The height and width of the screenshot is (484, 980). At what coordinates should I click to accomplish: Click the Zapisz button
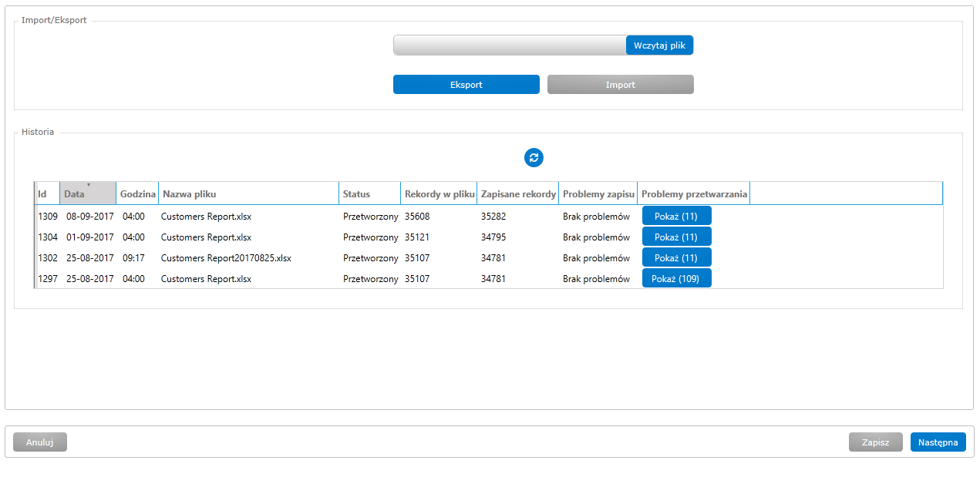coord(875,442)
